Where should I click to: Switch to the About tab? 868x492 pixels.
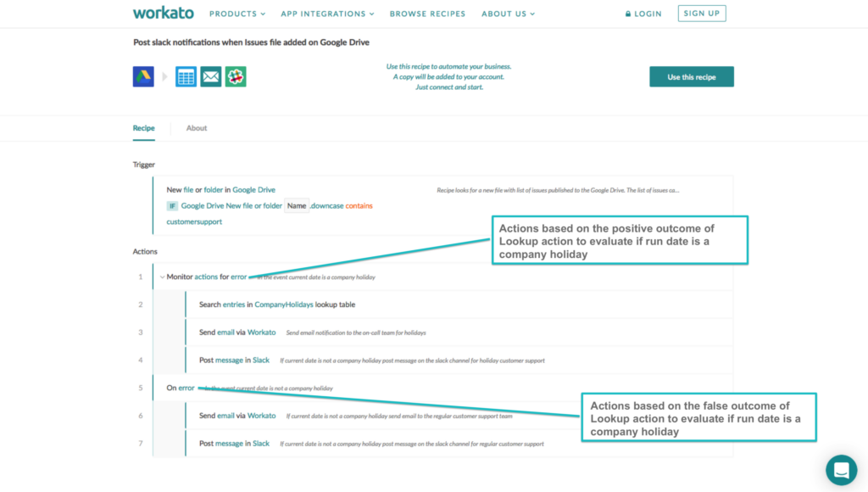pos(197,127)
